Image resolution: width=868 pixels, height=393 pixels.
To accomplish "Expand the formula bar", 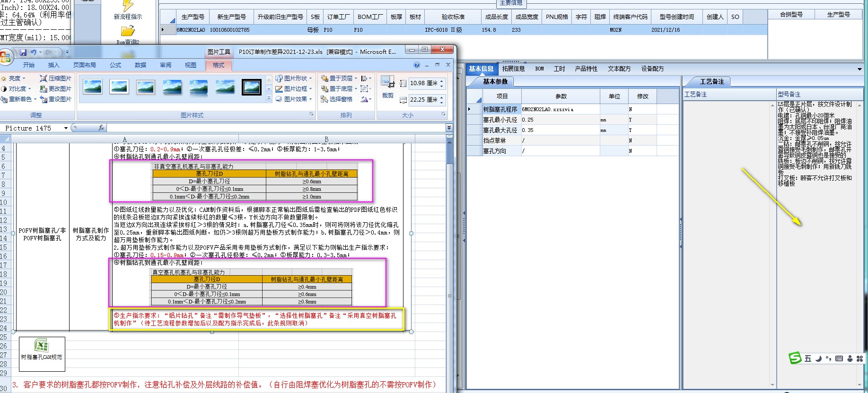I will click(449, 128).
